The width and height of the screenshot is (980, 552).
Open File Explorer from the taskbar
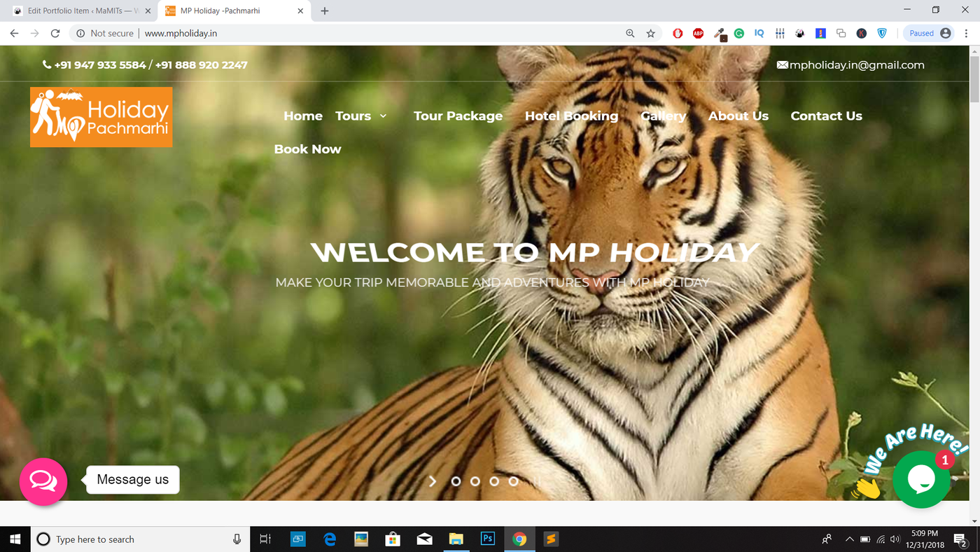tap(456, 539)
